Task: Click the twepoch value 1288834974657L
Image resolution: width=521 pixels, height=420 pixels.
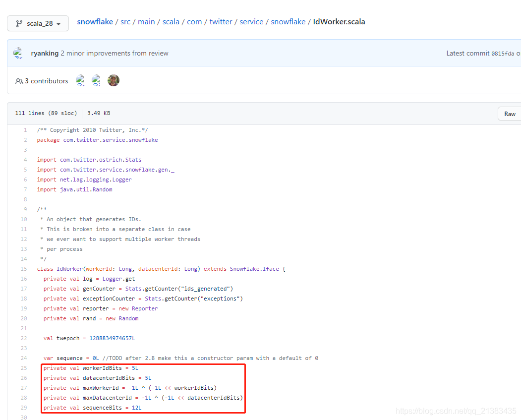Action: point(113,338)
